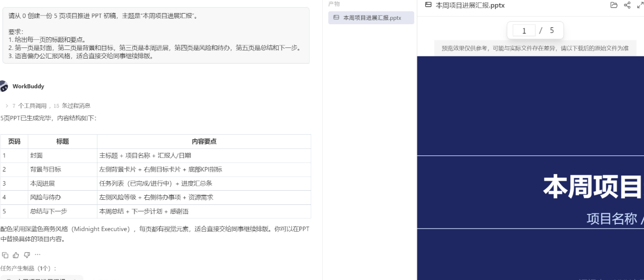Click cell 主标题 + 项目名称 + 汇报人/日期

pos(204,155)
